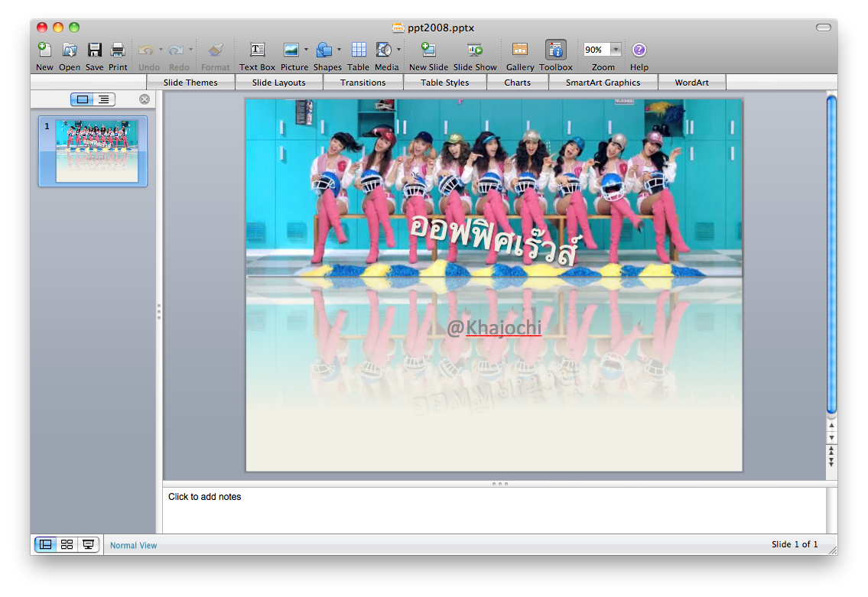Click the Media toolbar icon
Screen dimensions: 868x597
click(x=384, y=50)
